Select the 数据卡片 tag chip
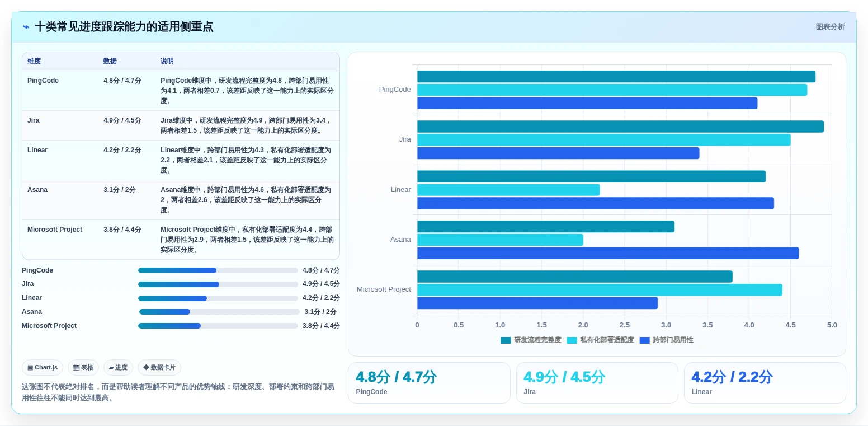 tap(159, 367)
